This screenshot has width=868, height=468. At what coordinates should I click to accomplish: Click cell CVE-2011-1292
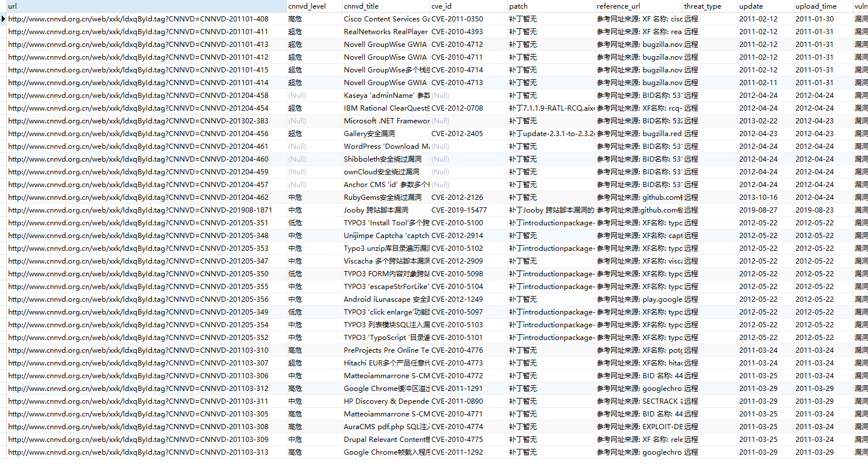pos(468,452)
